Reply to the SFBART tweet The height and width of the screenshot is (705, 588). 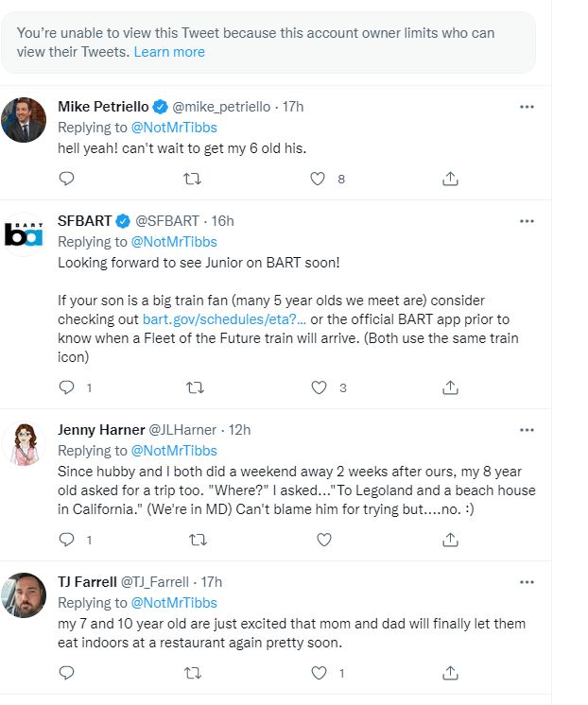click(66, 387)
